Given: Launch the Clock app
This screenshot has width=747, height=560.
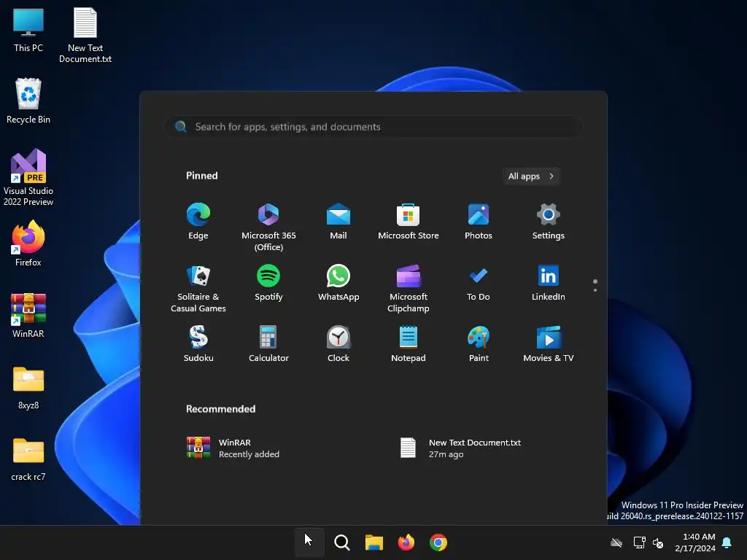Looking at the screenshot, I should point(338,344).
